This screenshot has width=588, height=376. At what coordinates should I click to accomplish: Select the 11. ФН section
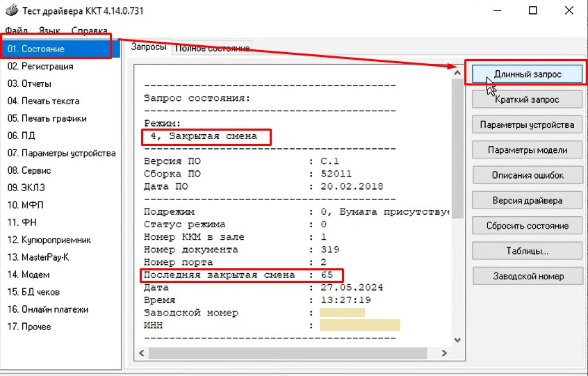click(60, 222)
